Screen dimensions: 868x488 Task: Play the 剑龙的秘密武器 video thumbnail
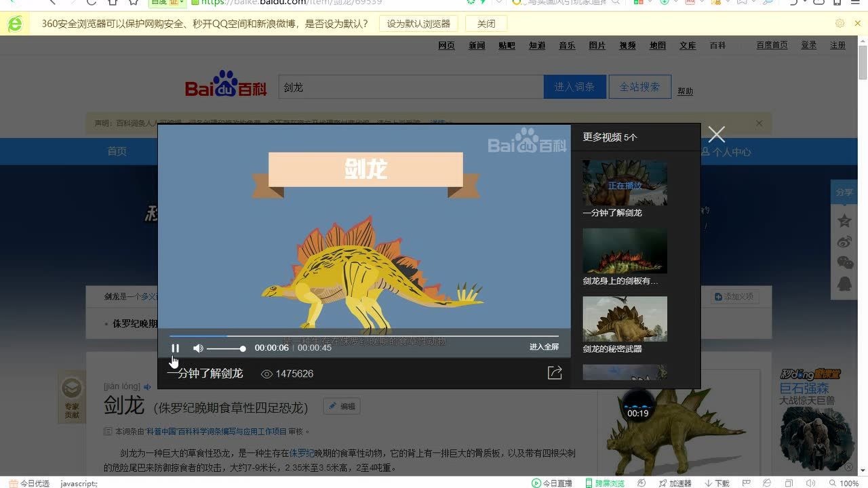tap(624, 319)
